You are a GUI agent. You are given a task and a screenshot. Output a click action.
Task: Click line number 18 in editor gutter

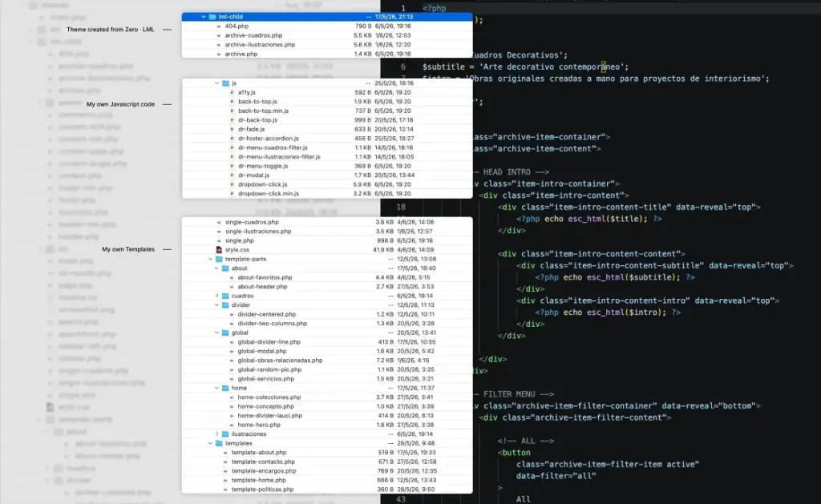(401, 208)
